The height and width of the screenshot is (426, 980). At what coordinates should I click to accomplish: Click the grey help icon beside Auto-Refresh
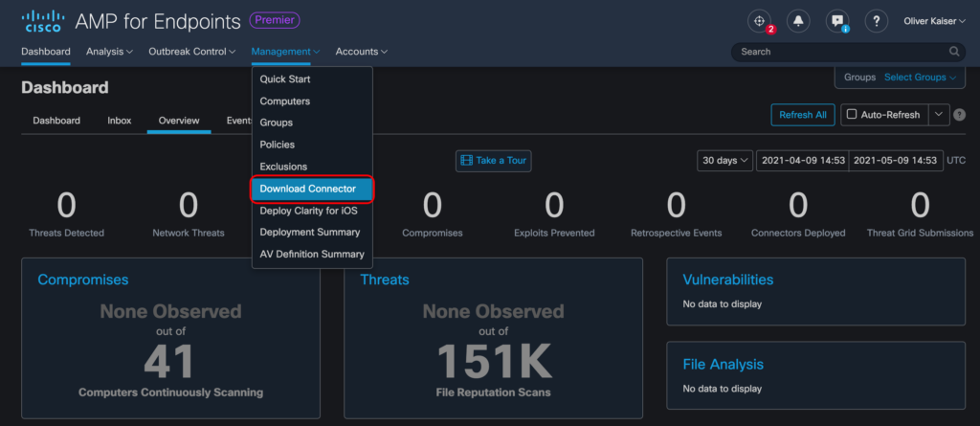960,115
